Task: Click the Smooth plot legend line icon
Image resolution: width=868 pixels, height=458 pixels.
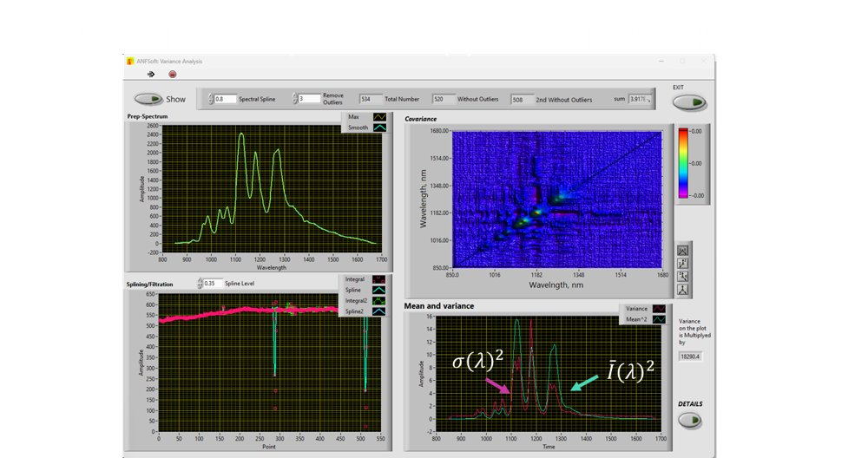Action: 380,128
